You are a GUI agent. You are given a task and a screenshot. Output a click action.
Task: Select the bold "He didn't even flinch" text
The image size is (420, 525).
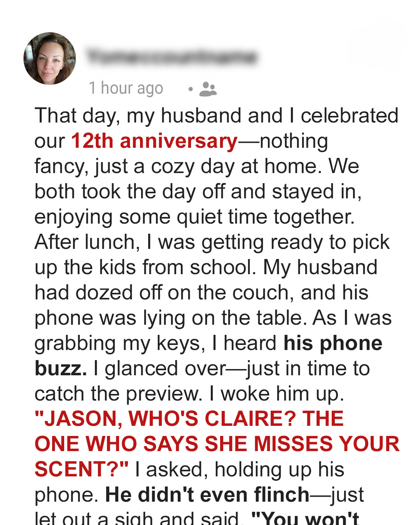pos(207,495)
